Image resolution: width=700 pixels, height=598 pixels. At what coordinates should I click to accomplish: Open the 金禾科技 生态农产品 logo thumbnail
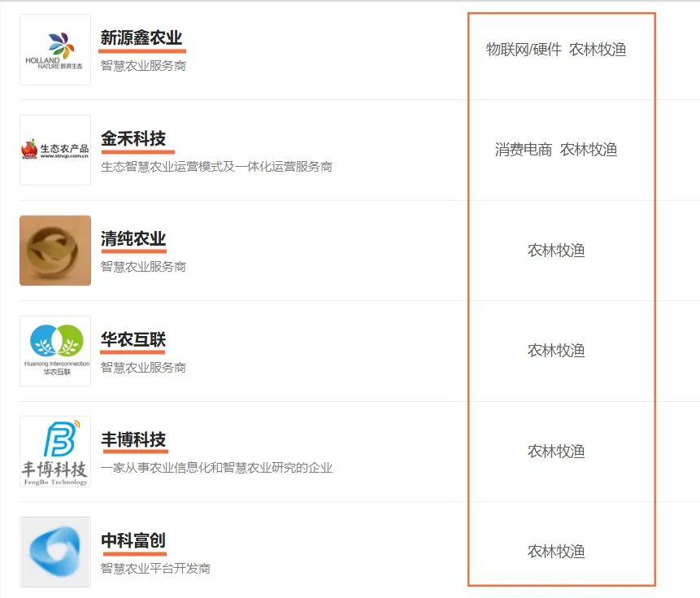[55, 150]
